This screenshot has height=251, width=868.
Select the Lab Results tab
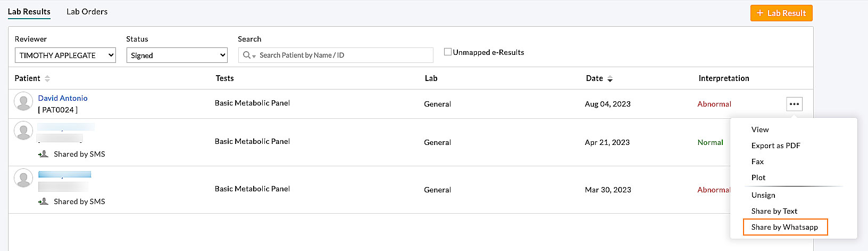point(29,12)
